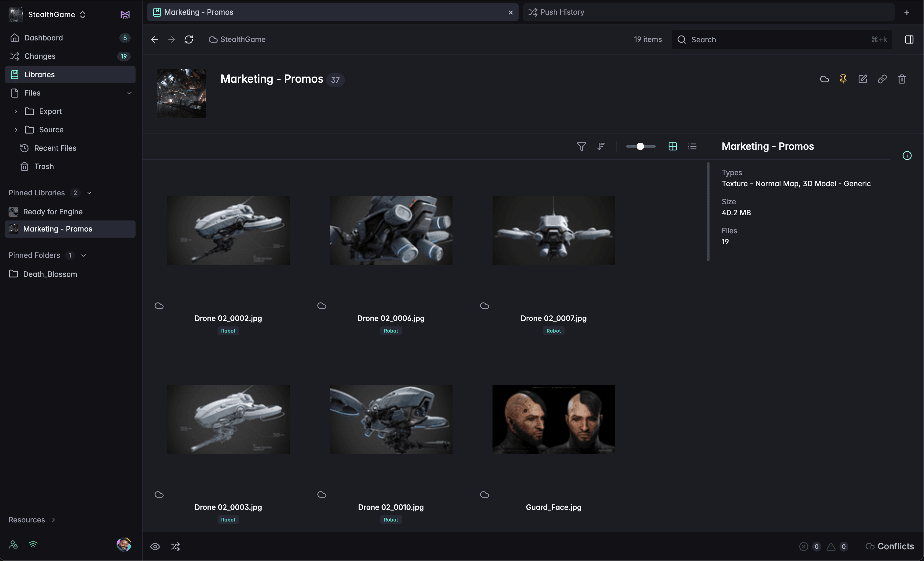
Task: Expand the Export folder
Action: 16,111
